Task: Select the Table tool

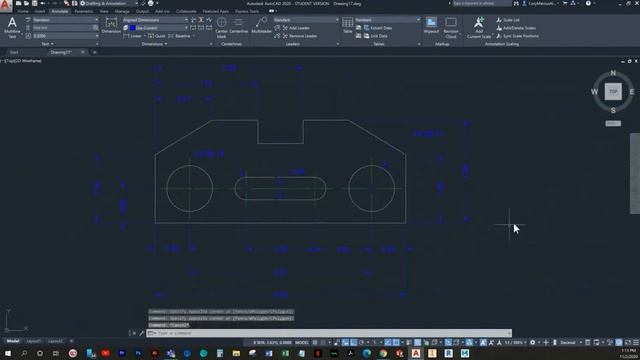Action: tap(347, 25)
